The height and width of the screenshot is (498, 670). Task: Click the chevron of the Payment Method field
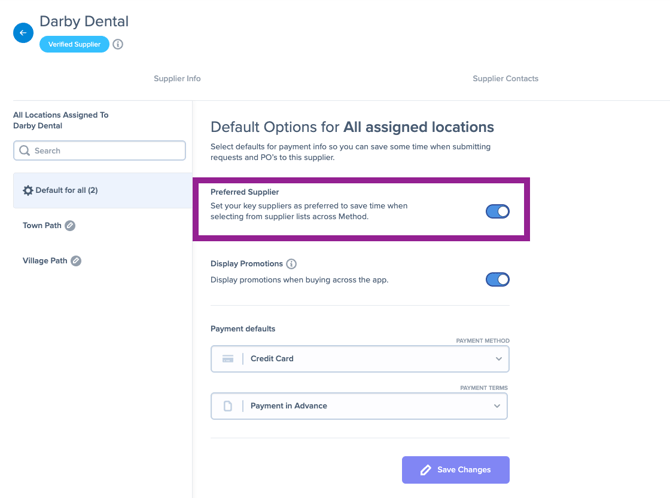499,359
